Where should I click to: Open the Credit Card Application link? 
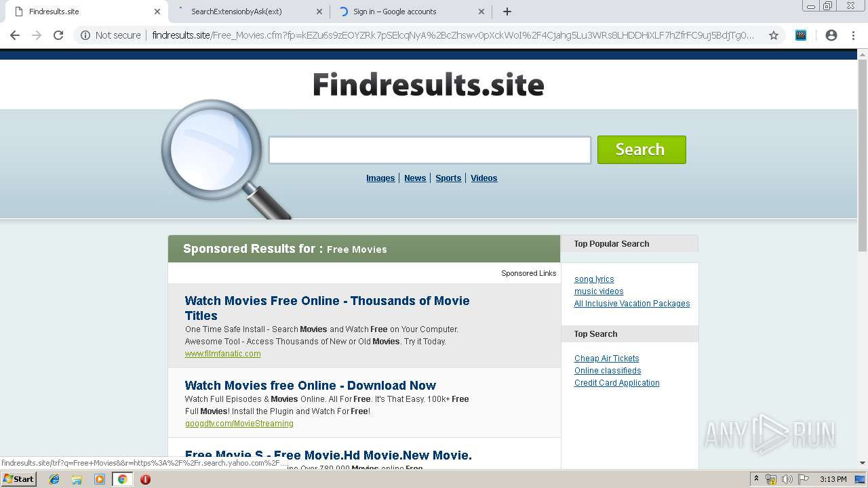pos(617,383)
